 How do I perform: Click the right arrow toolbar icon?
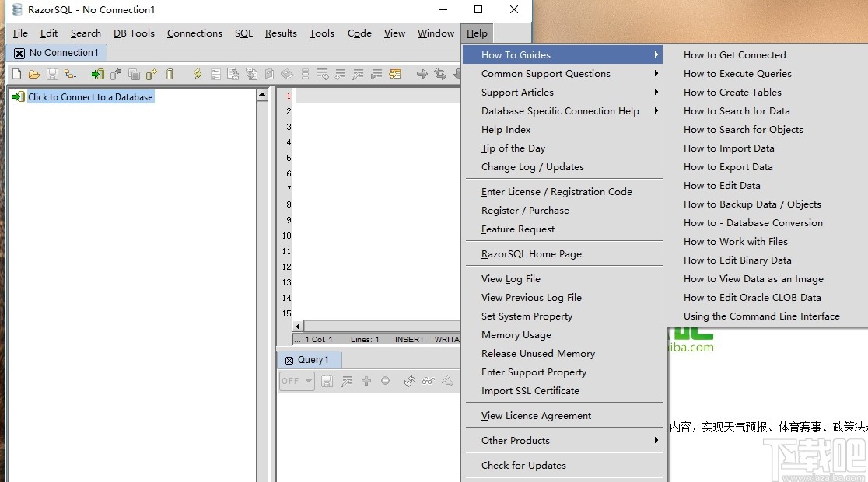click(422, 74)
